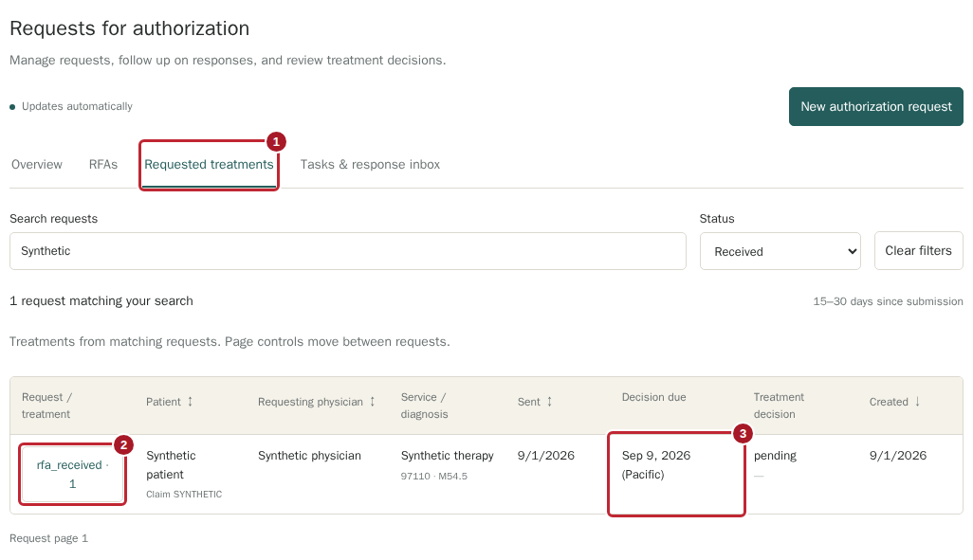
Task: Select the Requested treatments tab
Action: pos(210,164)
